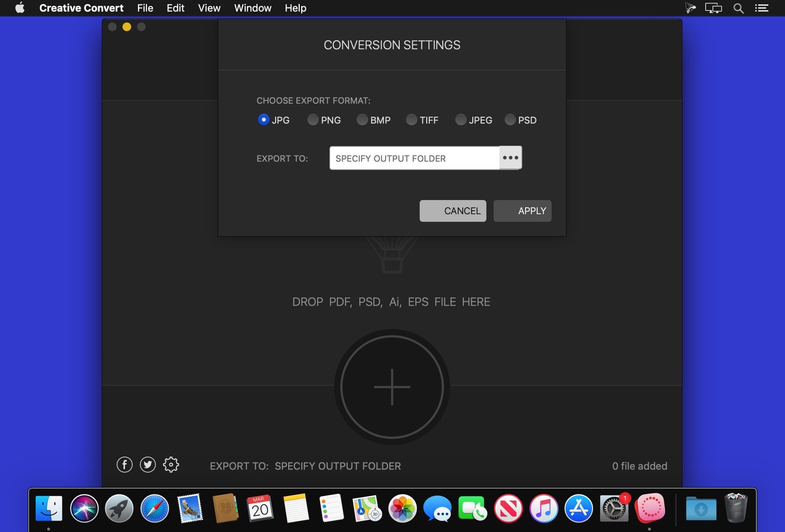Launch Maps from the Dock
785x532 pixels.
[367, 508]
